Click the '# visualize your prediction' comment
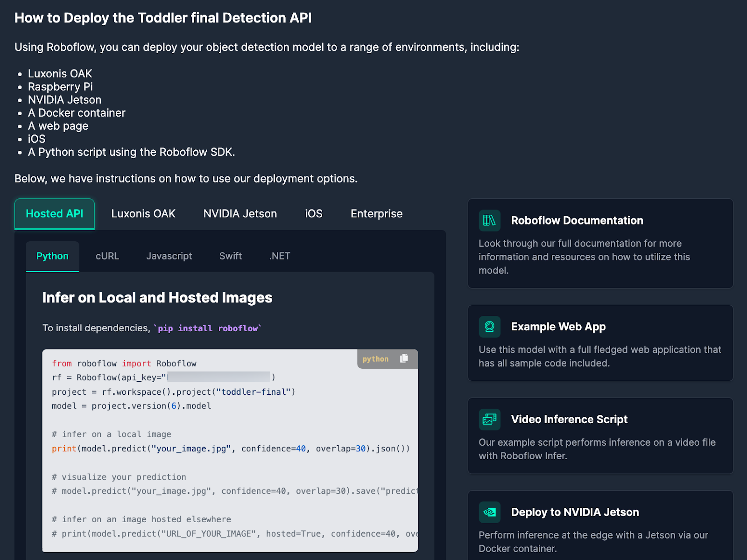The image size is (747, 560). coord(119,477)
